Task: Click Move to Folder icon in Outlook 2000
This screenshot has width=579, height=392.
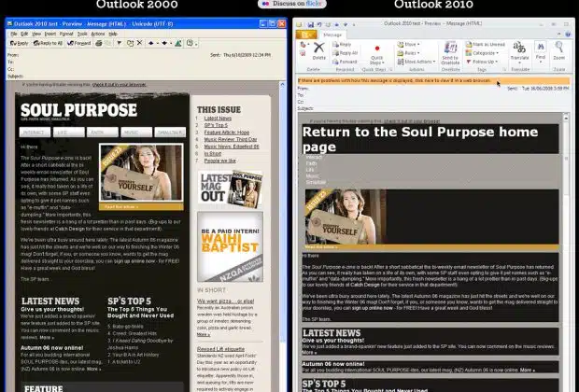Action: pos(130,43)
